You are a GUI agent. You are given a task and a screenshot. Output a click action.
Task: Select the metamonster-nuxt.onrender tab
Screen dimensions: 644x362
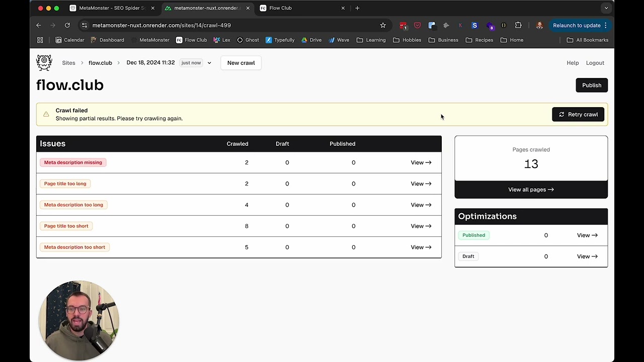(207, 8)
